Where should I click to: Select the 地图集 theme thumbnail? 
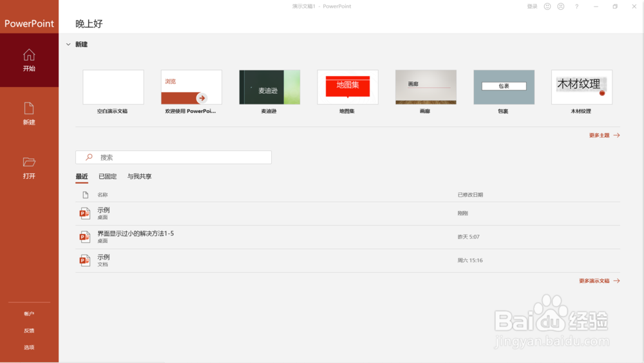[x=348, y=87]
